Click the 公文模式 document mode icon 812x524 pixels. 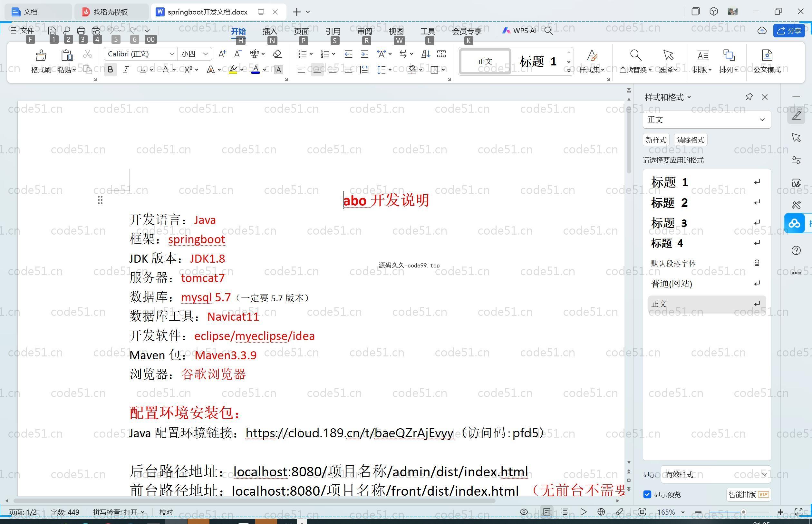[767, 55]
